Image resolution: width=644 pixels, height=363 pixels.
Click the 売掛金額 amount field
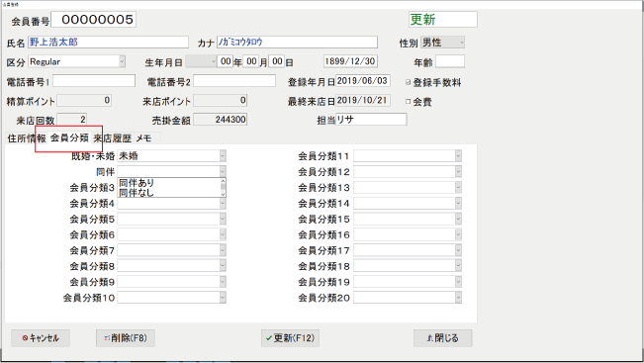coord(221,120)
